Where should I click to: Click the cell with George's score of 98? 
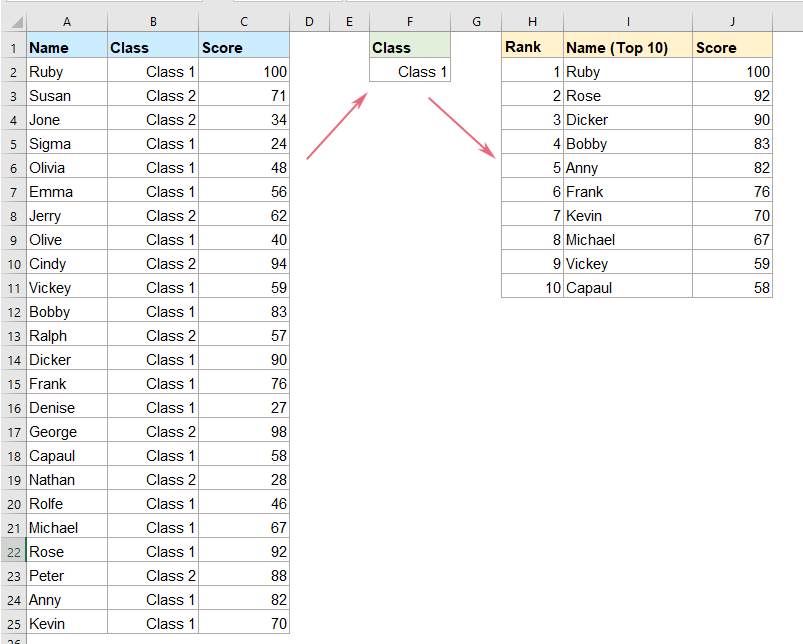tap(243, 431)
